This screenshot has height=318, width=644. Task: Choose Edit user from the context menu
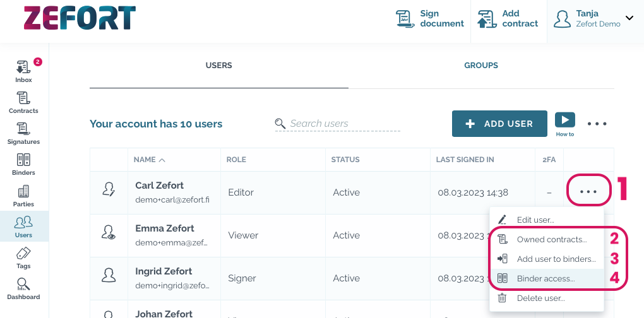click(x=547, y=220)
